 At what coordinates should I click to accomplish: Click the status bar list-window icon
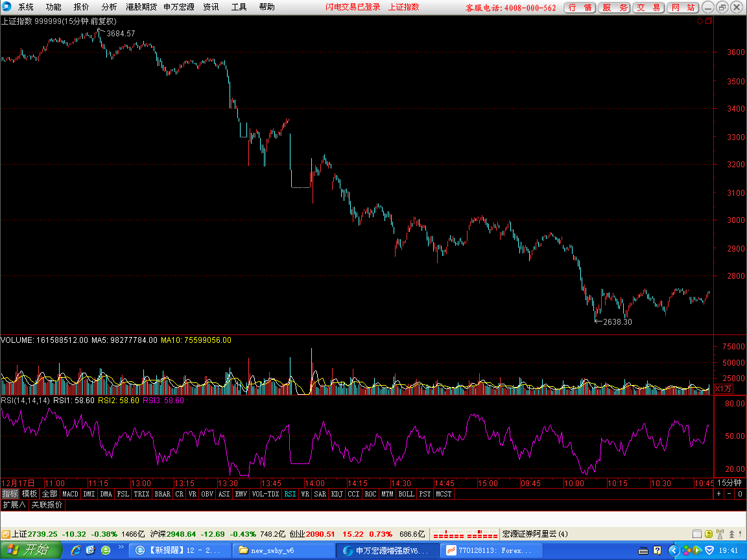tap(696, 534)
